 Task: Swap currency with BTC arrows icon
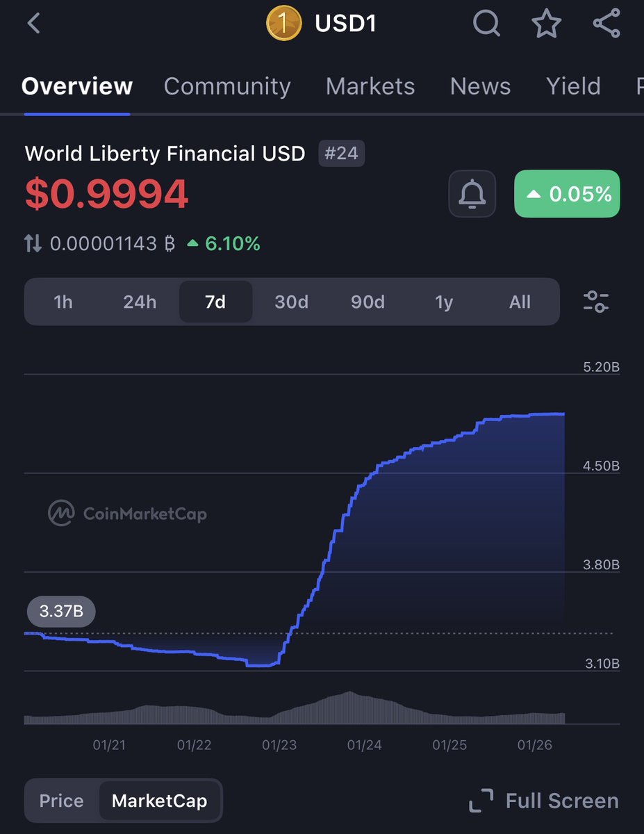(x=33, y=244)
